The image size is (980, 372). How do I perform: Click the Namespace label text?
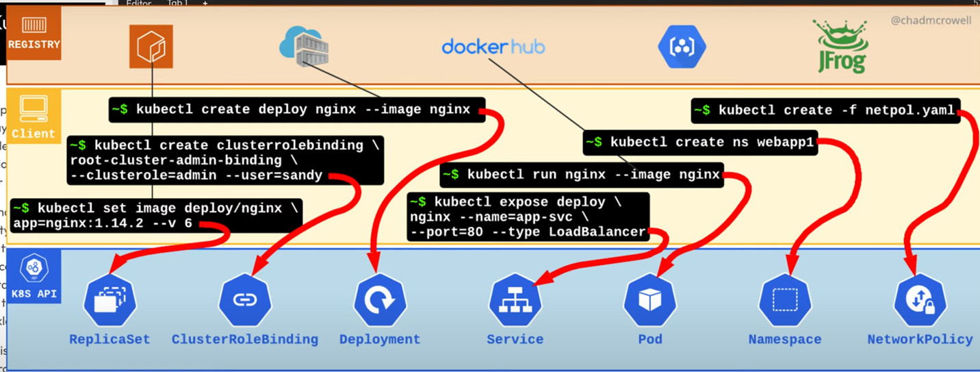785,339
